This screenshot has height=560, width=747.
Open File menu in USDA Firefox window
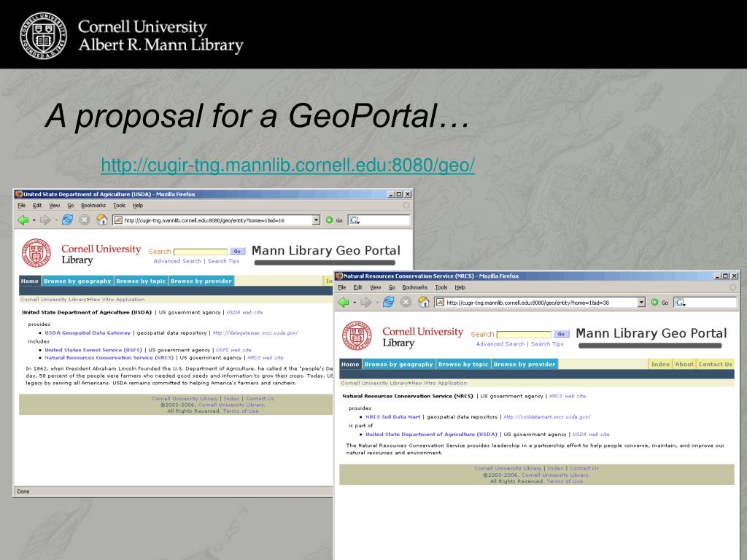pos(21,205)
